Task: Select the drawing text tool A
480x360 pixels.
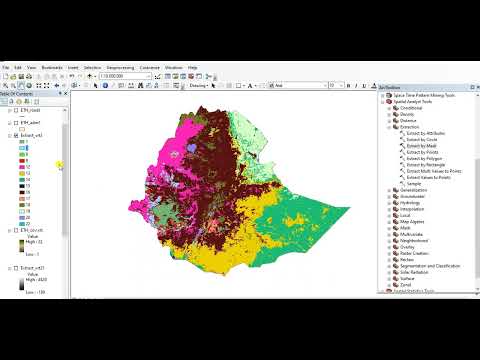Action: (250, 86)
